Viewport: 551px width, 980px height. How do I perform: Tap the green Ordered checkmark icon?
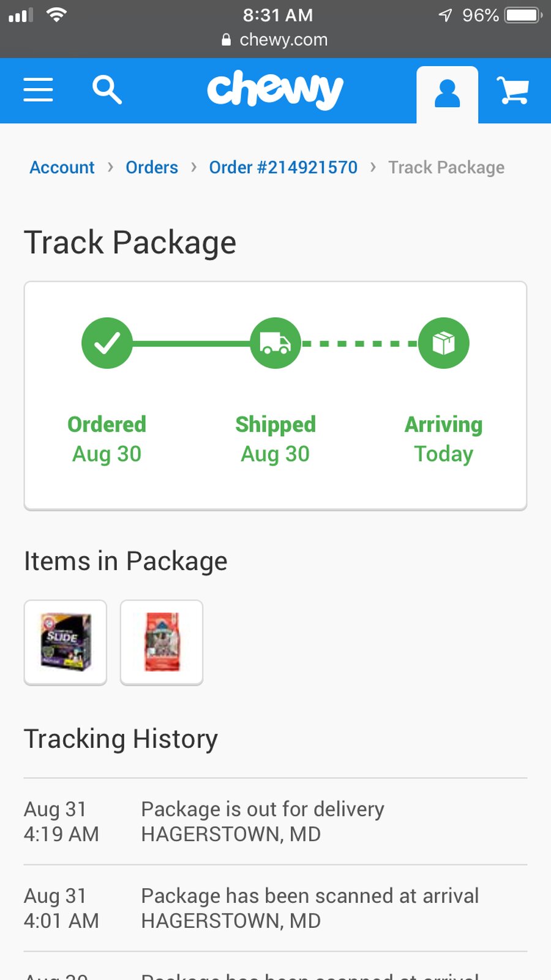(x=107, y=343)
